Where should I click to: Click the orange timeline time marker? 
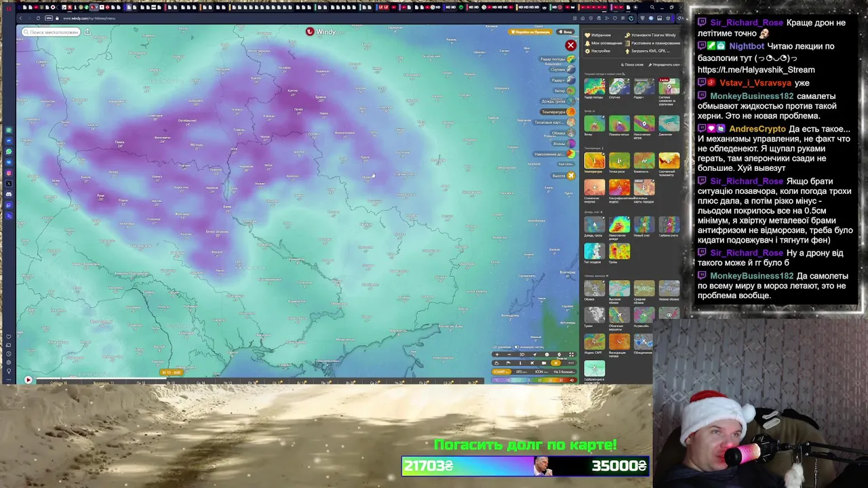pyautogui.click(x=171, y=372)
